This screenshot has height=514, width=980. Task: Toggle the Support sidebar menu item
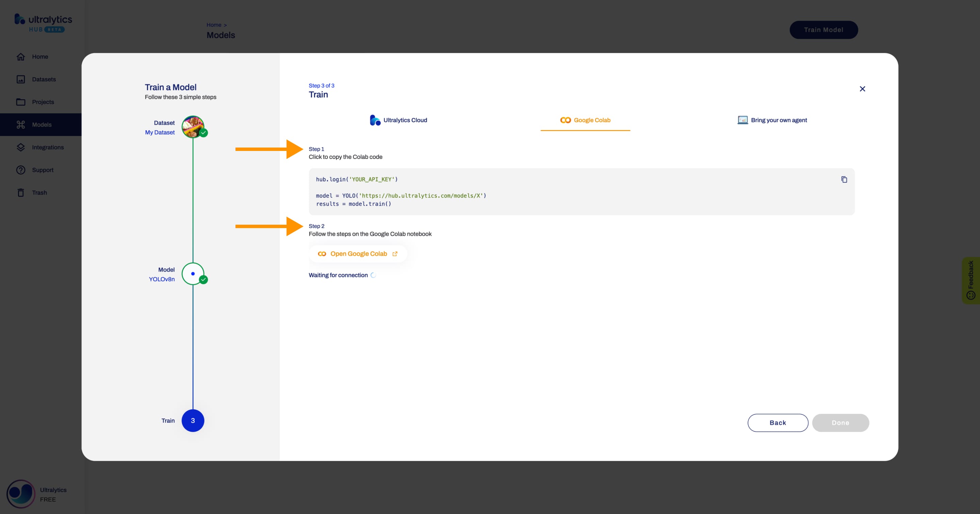tap(43, 170)
